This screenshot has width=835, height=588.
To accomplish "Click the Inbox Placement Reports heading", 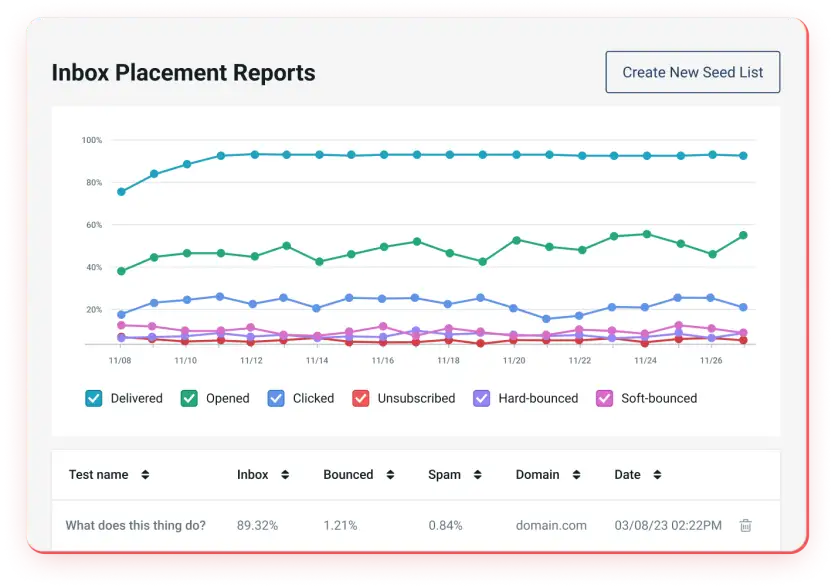I will tap(183, 73).
